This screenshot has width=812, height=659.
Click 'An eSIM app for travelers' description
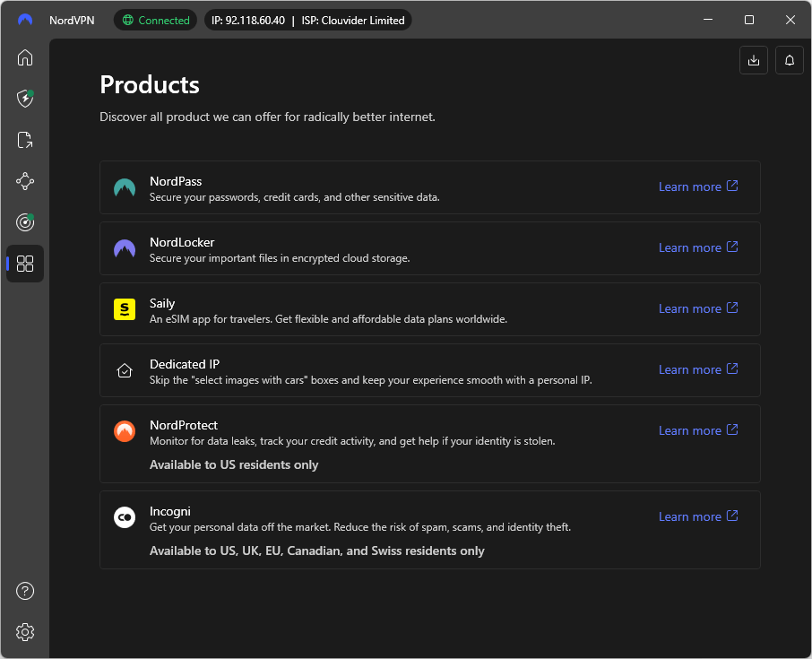coord(328,319)
